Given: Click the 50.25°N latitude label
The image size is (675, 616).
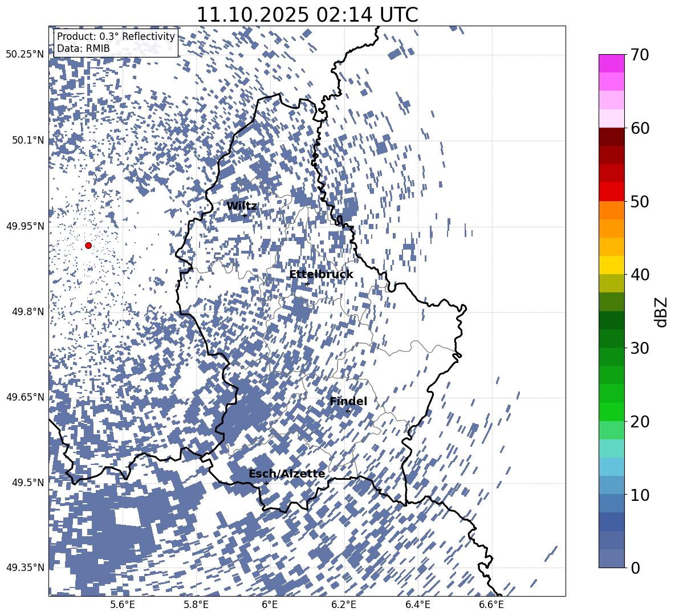Looking at the screenshot, I should point(26,55).
